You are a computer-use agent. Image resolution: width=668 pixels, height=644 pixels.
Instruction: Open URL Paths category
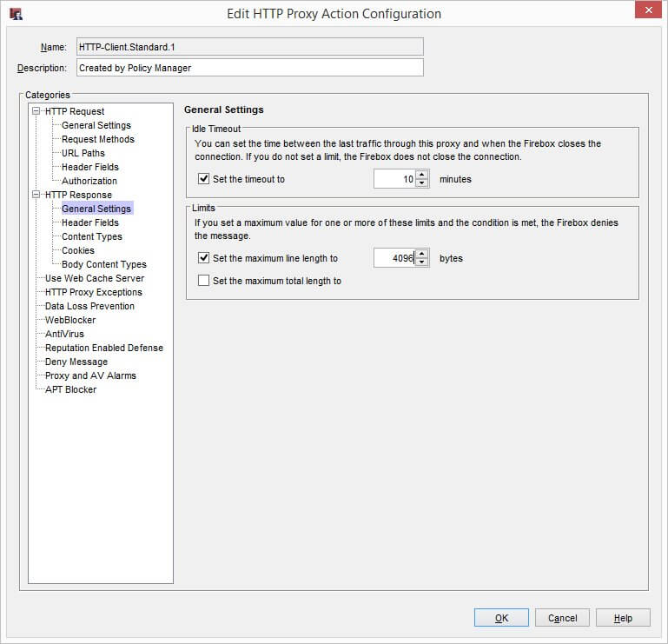(x=83, y=153)
